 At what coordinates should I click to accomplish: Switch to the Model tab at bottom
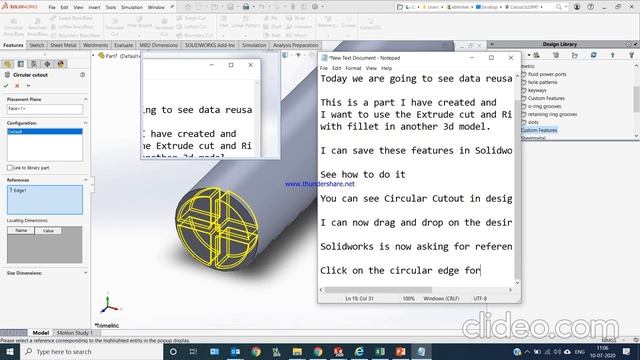pos(41,333)
